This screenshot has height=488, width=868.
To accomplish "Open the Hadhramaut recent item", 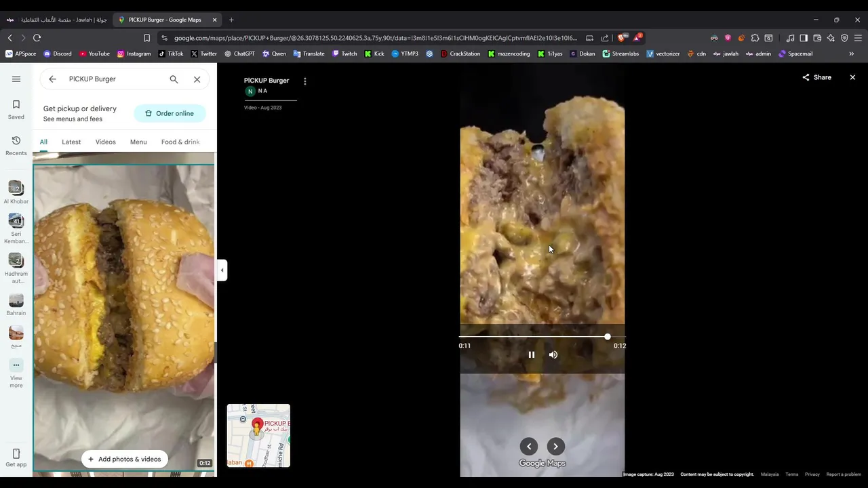I will 16,268.
